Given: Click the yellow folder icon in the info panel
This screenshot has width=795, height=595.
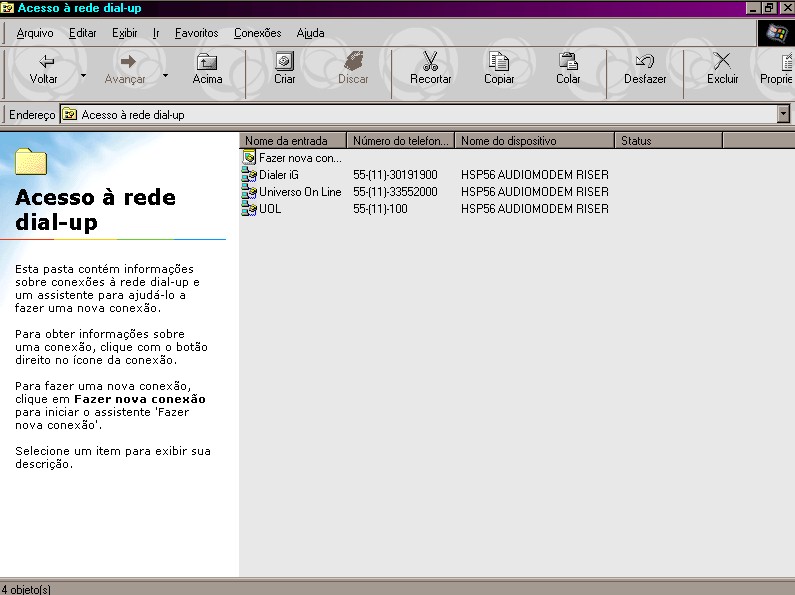Looking at the screenshot, I should click(x=31, y=162).
